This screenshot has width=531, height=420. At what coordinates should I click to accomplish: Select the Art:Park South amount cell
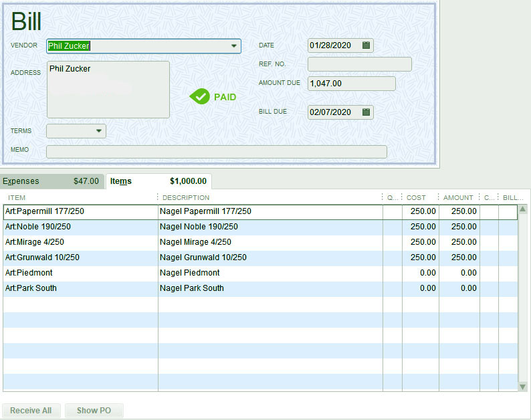coord(459,288)
